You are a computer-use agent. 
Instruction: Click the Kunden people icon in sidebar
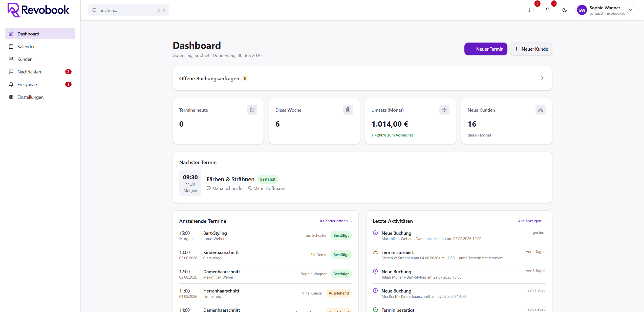(x=11, y=59)
